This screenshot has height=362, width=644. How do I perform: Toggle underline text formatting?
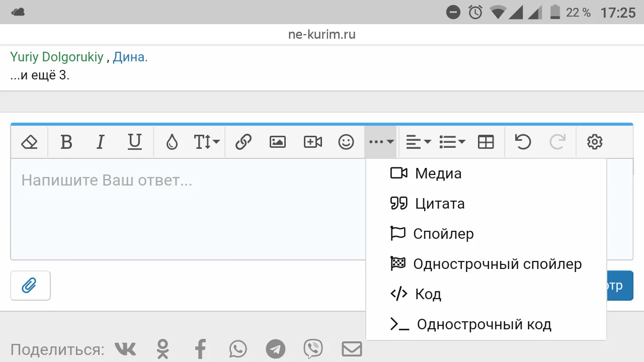(134, 142)
